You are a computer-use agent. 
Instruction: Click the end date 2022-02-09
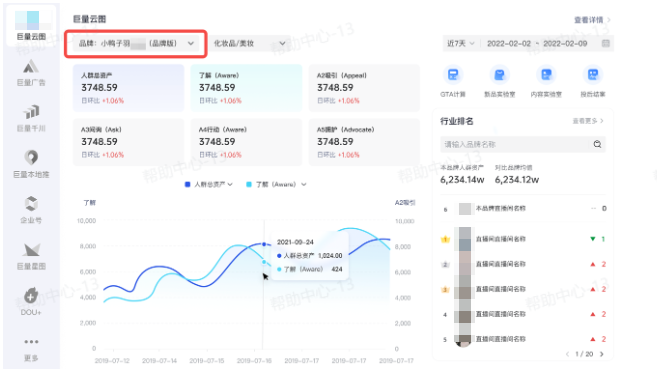565,43
